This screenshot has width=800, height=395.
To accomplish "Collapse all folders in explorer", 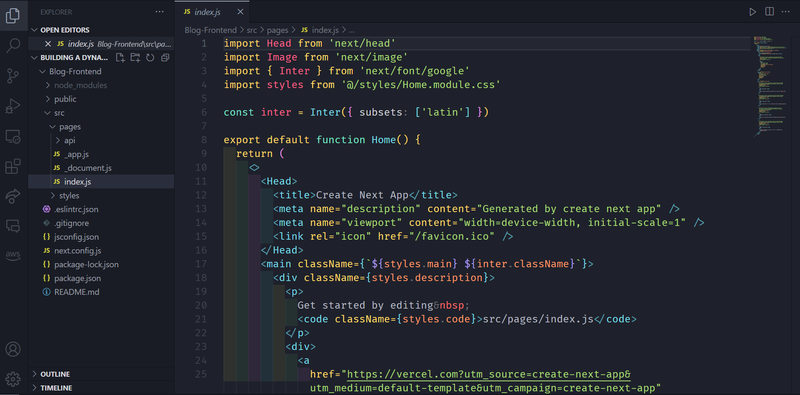I will pyautogui.click(x=165, y=58).
